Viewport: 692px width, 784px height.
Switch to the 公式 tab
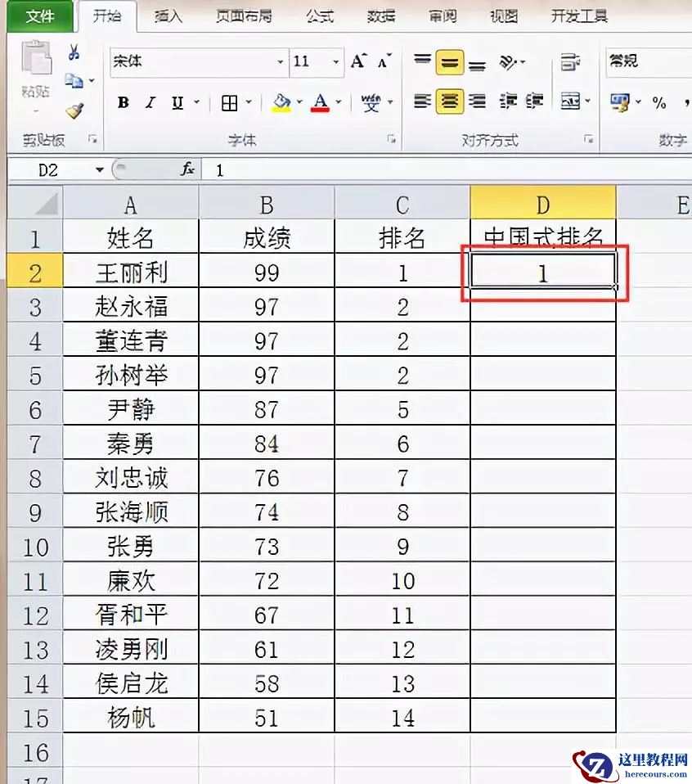coord(320,16)
